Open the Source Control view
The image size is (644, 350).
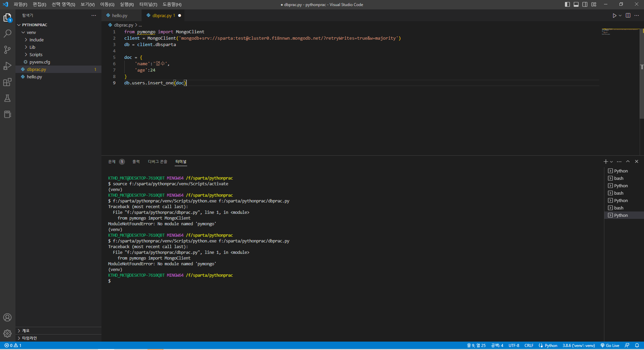pyautogui.click(x=7, y=50)
